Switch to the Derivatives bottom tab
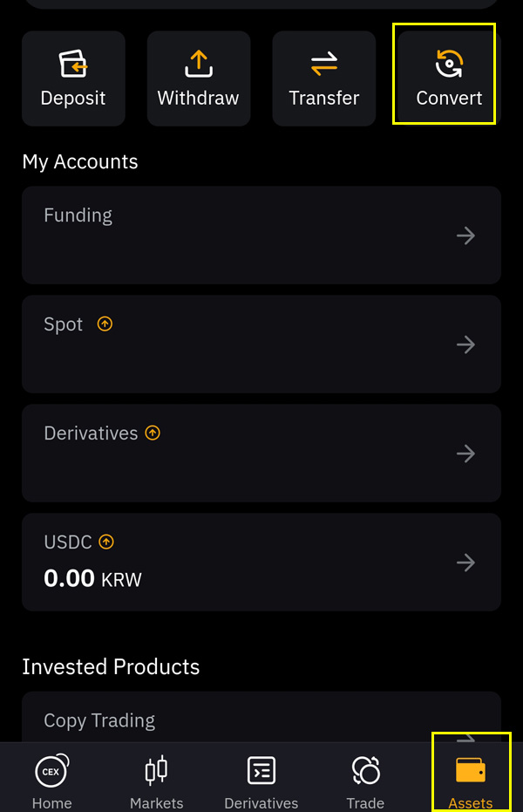 point(261,781)
